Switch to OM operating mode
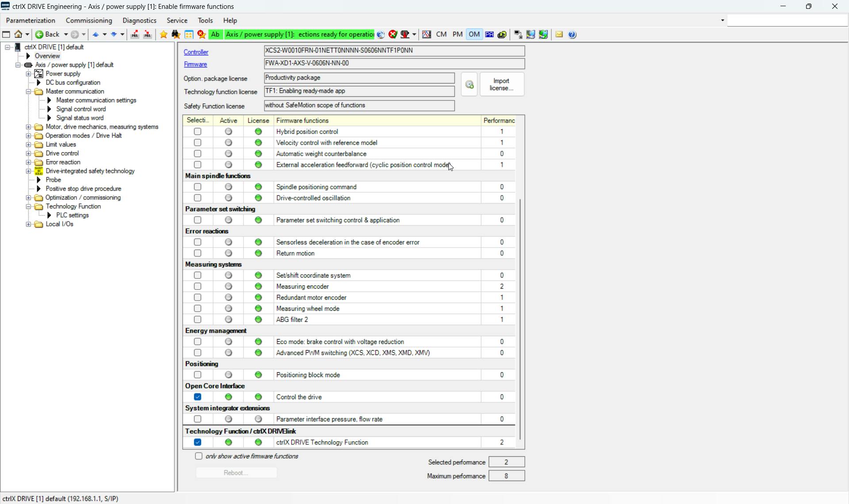 pos(474,34)
